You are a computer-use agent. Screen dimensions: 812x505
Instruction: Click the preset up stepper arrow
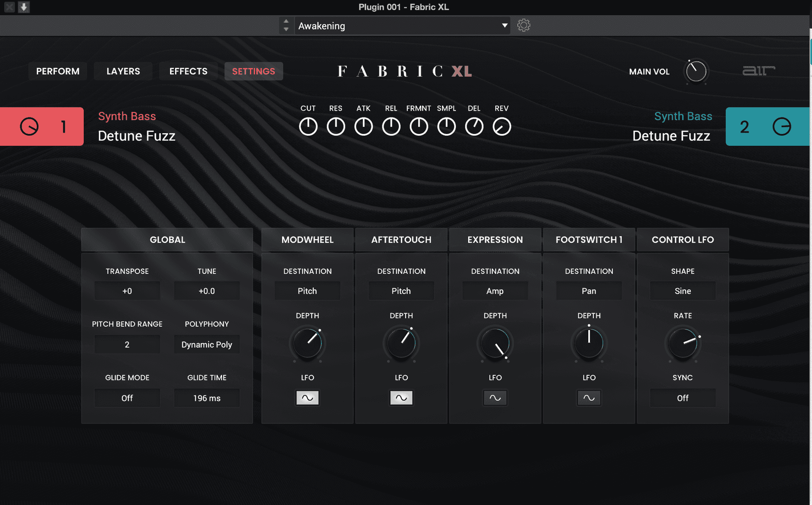click(x=286, y=21)
